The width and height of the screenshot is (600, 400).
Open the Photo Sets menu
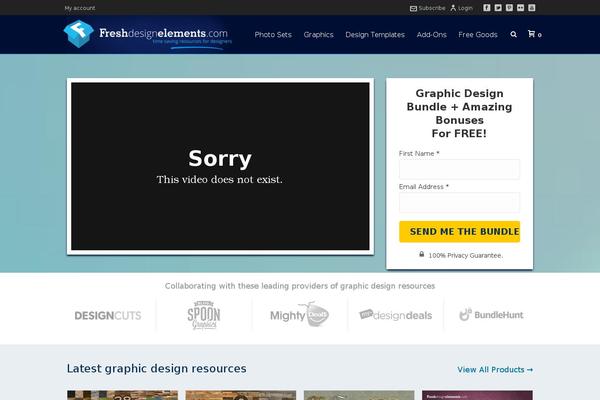click(x=273, y=34)
